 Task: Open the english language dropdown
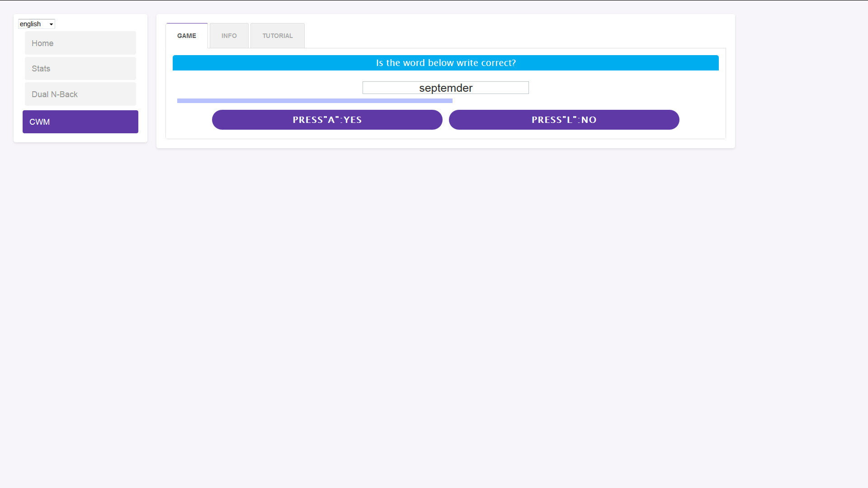click(x=36, y=24)
